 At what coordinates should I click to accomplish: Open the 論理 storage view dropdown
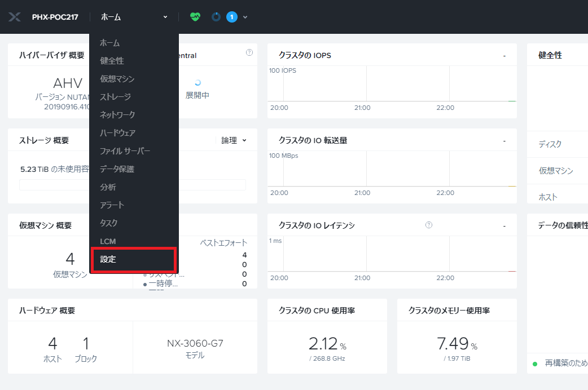click(x=234, y=140)
